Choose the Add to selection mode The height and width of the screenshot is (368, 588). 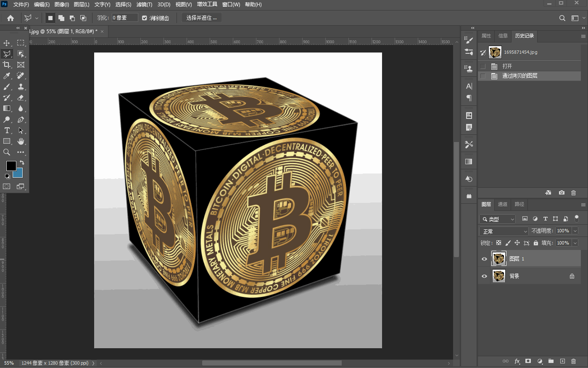point(61,18)
